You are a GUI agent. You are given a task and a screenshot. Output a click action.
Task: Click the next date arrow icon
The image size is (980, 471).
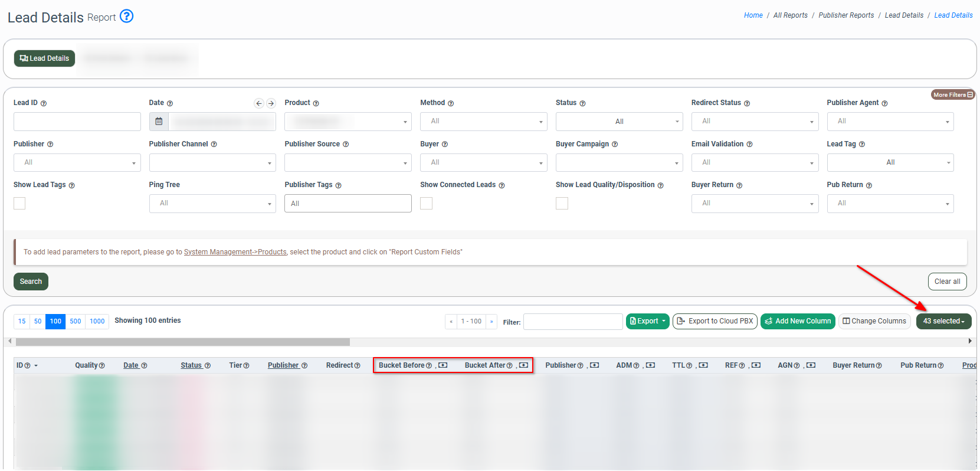coord(271,103)
